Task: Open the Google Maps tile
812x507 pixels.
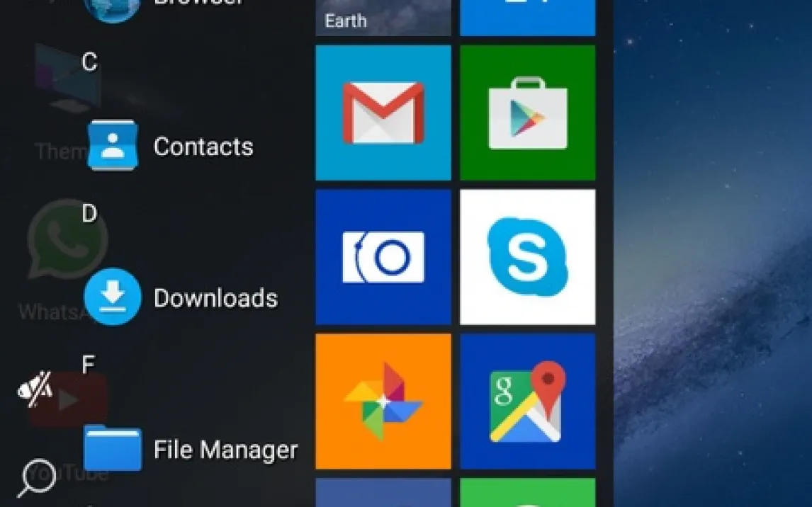Action: click(527, 401)
